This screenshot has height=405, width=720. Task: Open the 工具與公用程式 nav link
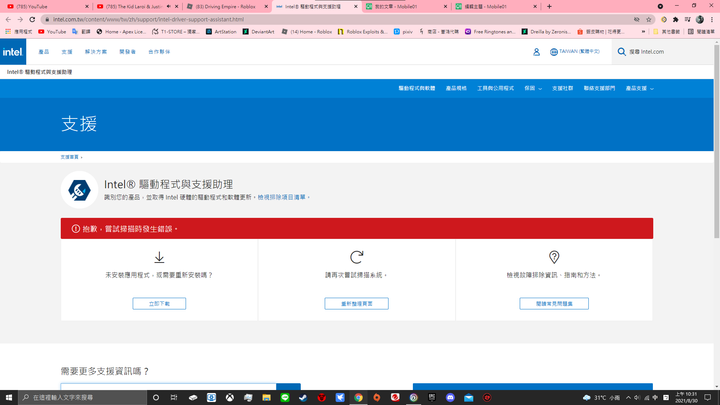click(x=495, y=88)
